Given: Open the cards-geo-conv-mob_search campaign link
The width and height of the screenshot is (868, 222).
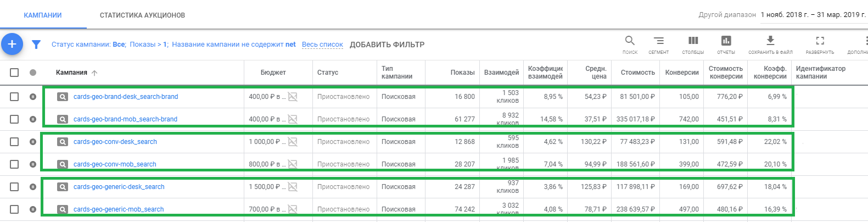Looking at the screenshot, I should click(x=115, y=164).
